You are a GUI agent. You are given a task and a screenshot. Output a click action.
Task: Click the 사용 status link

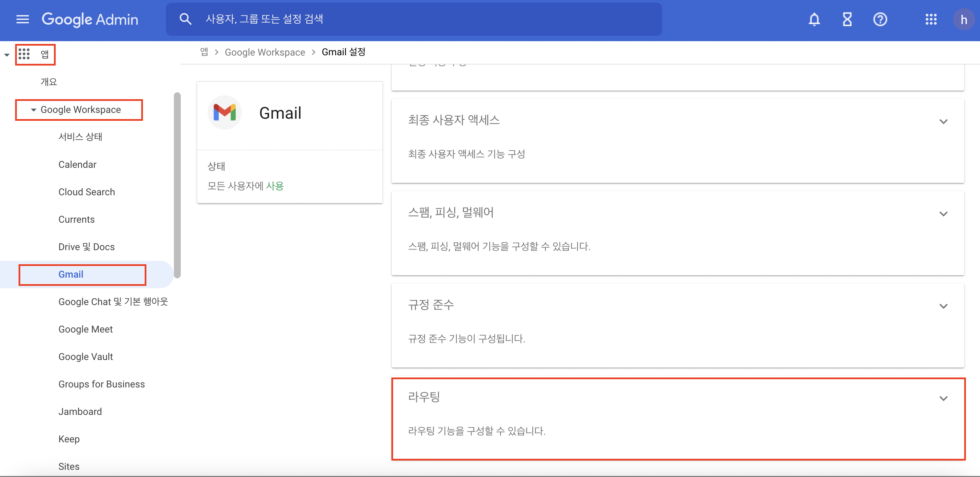coord(275,186)
